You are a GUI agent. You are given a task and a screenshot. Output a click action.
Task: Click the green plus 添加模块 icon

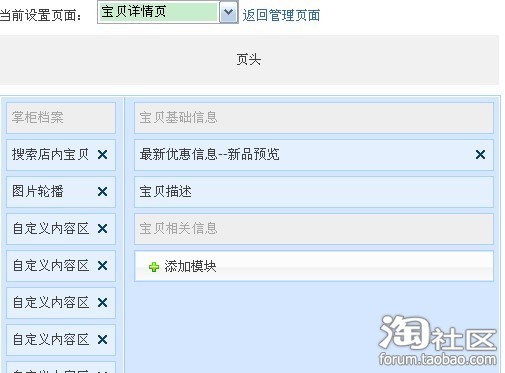tap(154, 267)
